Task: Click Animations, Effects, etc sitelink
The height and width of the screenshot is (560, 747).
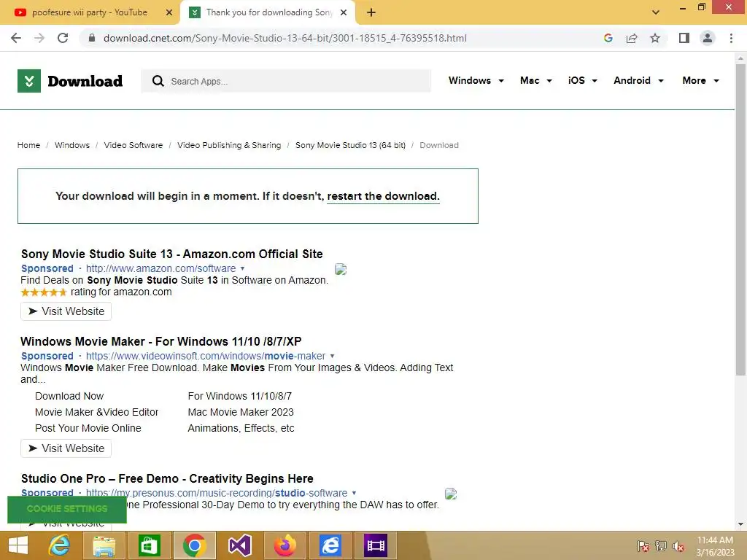Action: point(241,429)
